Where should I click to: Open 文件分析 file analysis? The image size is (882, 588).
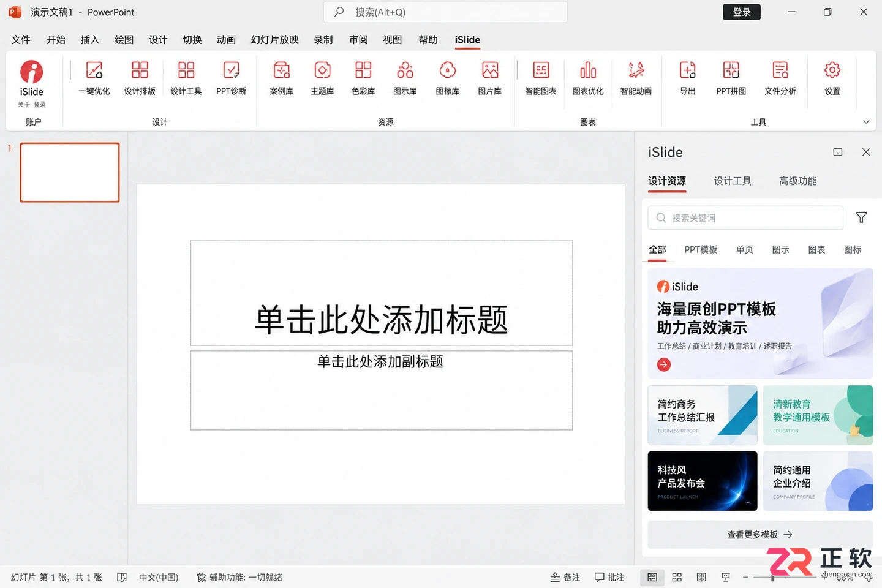pos(780,78)
